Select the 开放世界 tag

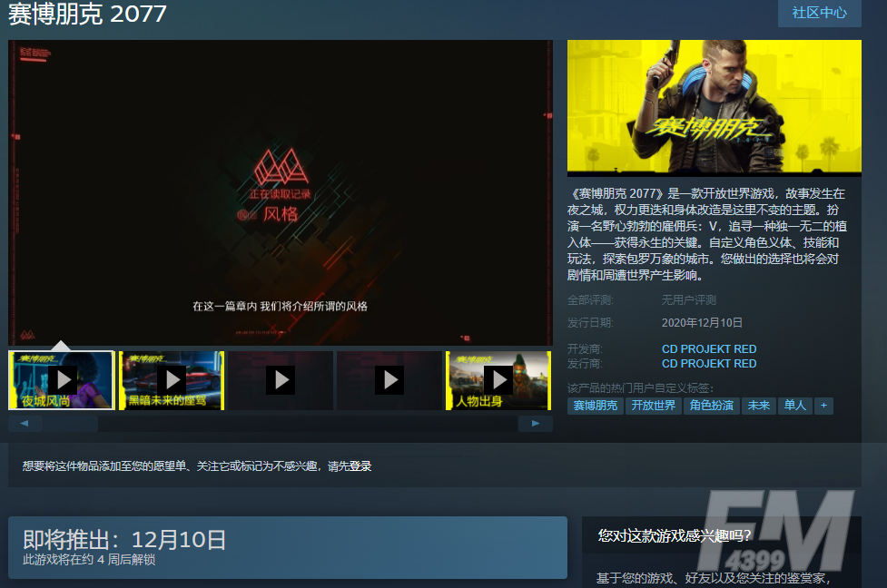pyautogui.click(x=654, y=406)
